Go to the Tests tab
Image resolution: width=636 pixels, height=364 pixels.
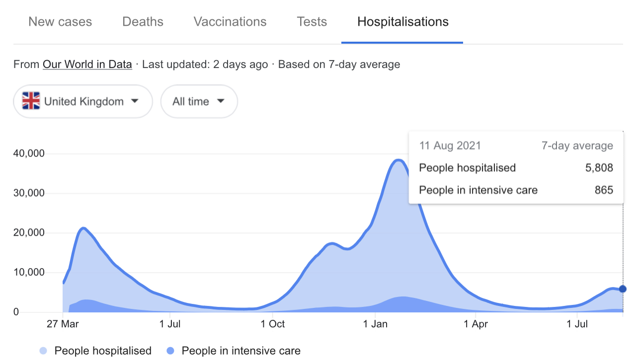coord(312,22)
